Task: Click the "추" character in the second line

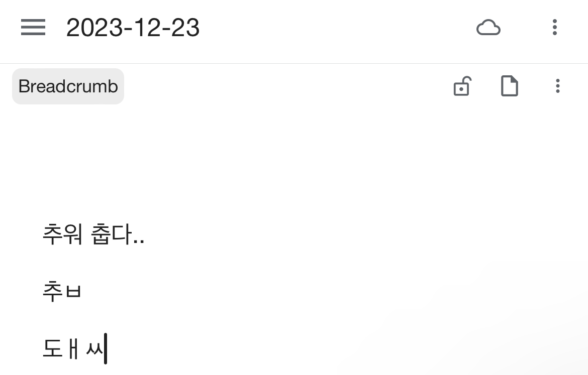Action: click(52, 292)
